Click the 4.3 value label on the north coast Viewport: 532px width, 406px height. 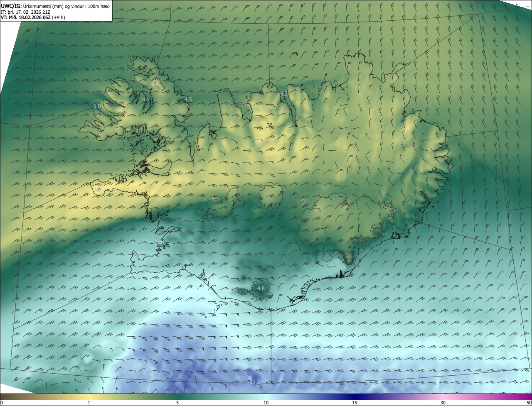point(284,94)
